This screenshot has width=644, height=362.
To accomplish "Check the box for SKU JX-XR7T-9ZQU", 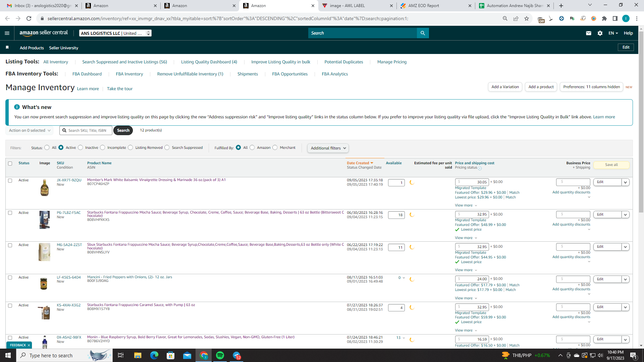I will (x=10, y=181).
